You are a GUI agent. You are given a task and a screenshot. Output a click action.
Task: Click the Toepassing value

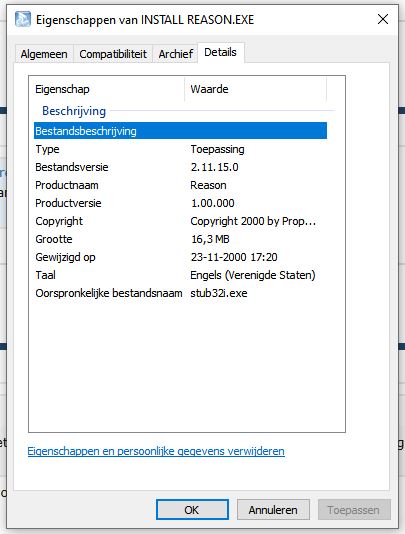217,149
